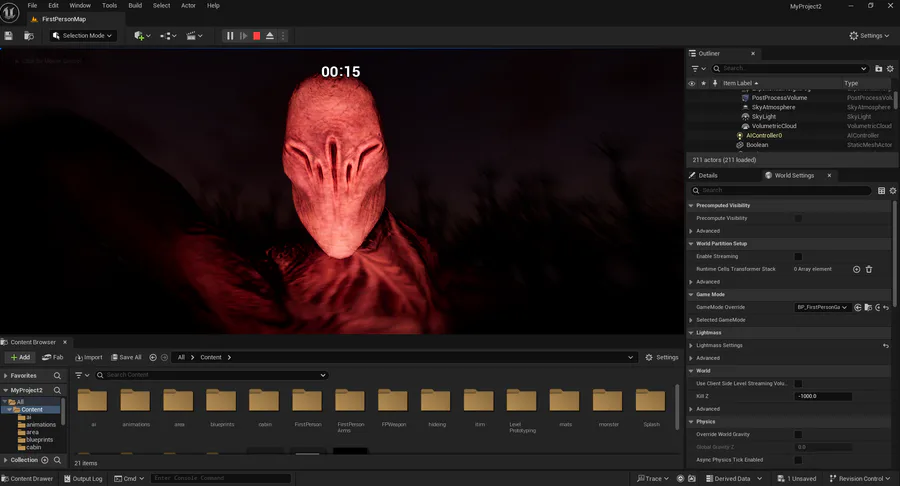900x486 pixels.
Task: Open the Selection Mode dropdown
Action: point(82,36)
